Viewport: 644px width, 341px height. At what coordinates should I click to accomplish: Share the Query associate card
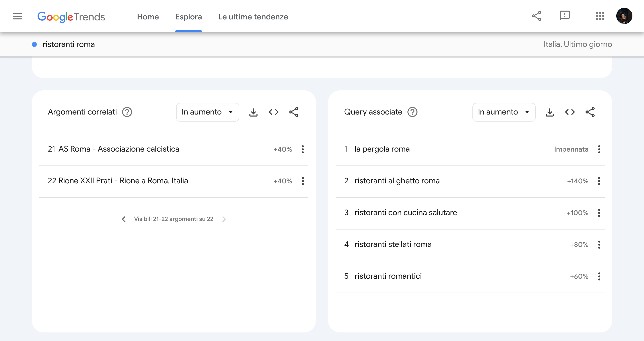(x=590, y=112)
